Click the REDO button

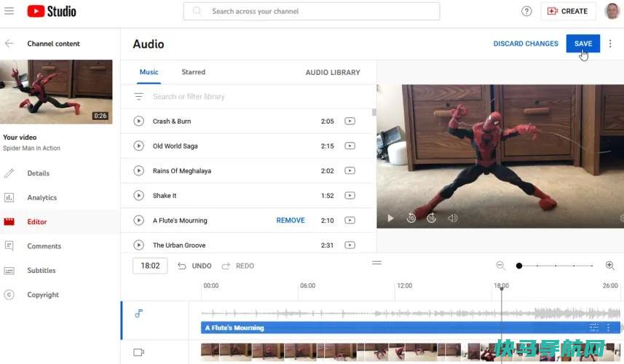[238, 266]
